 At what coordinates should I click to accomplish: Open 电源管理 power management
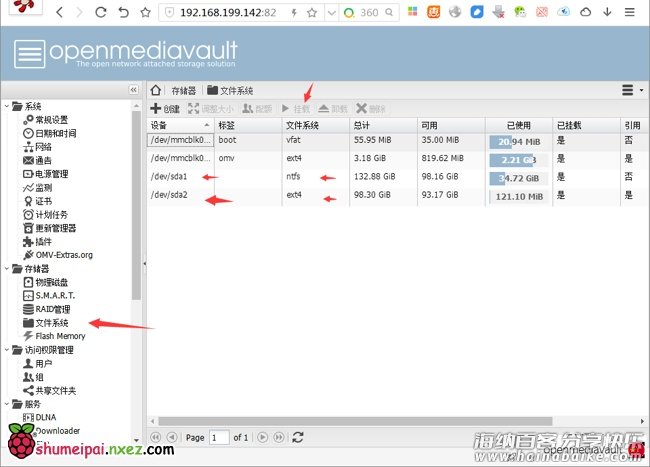pos(46,174)
